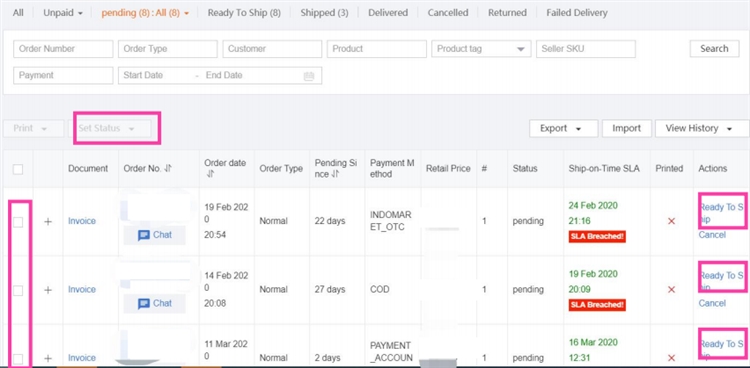Toggle the select-all orders checkbox
The image size is (750, 368).
click(x=18, y=169)
